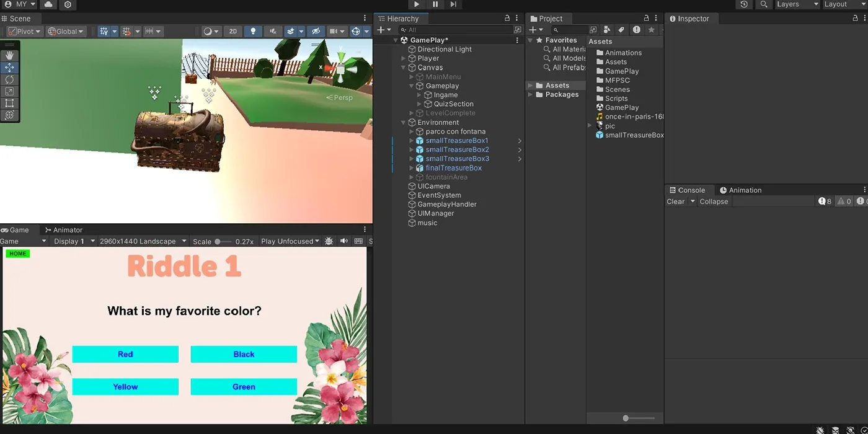Open Scene view three-dot options menu
Viewport: 868px width, 434px height.
tap(365, 19)
